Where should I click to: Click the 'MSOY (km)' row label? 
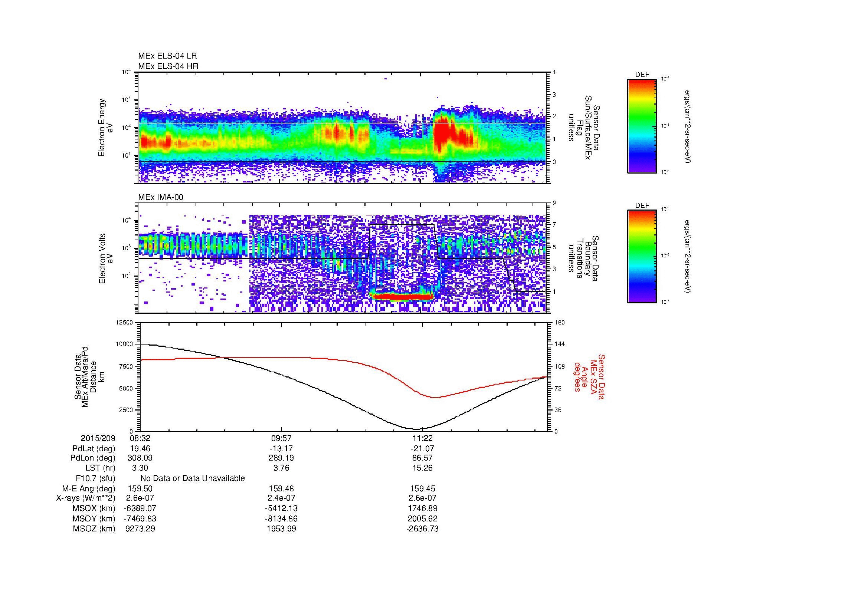[94, 518]
